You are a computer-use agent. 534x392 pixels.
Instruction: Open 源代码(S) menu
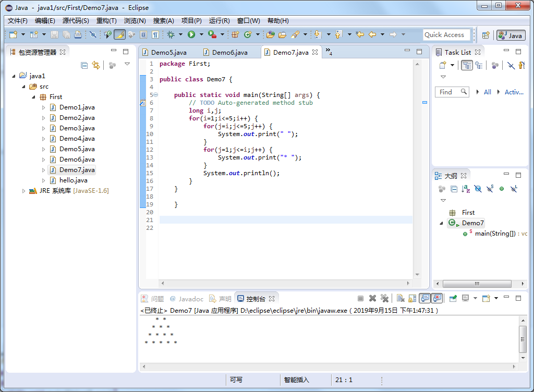pyautogui.click(x=76, y=21)
